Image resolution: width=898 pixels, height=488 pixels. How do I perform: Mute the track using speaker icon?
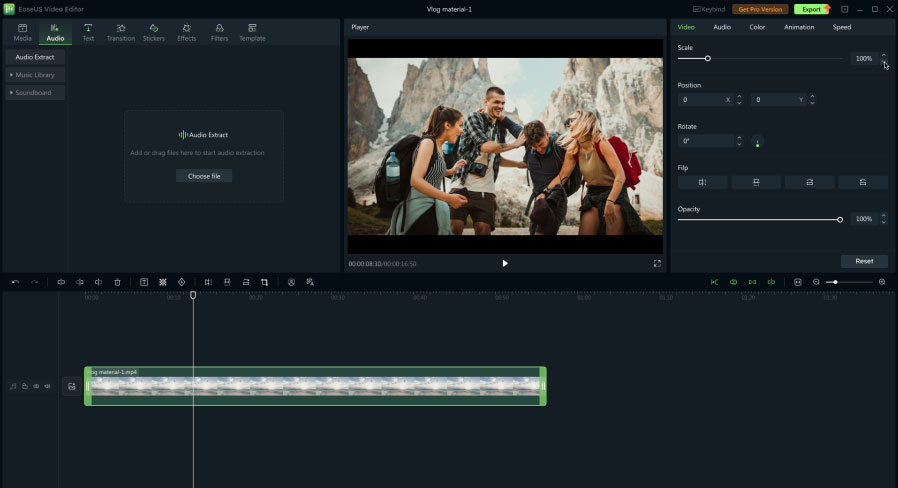[47, 386]
